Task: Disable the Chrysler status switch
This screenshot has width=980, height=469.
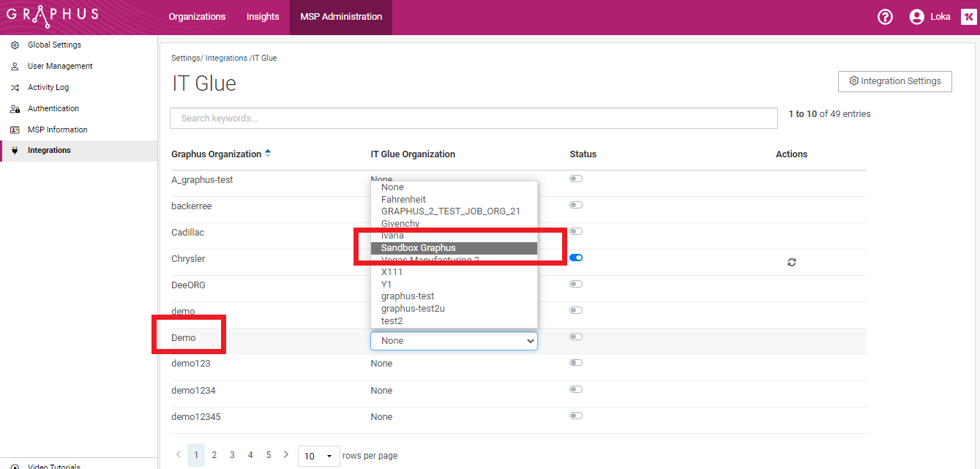Action: click(576, 258)
